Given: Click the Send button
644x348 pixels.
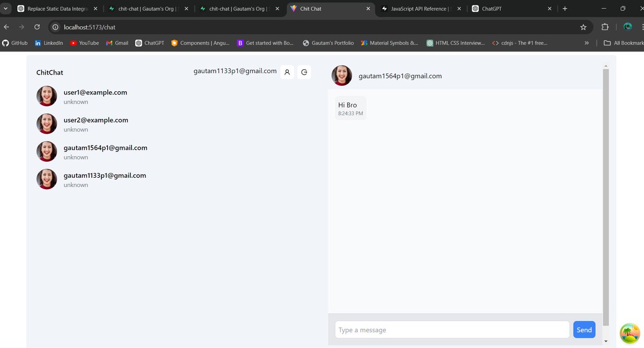Looking at the screenshot, I should click(584, 329).
